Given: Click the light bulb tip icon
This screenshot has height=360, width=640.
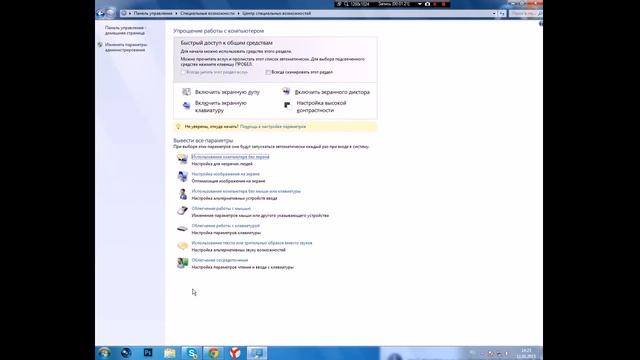Looking at the screenshot, I should [178, 127].
